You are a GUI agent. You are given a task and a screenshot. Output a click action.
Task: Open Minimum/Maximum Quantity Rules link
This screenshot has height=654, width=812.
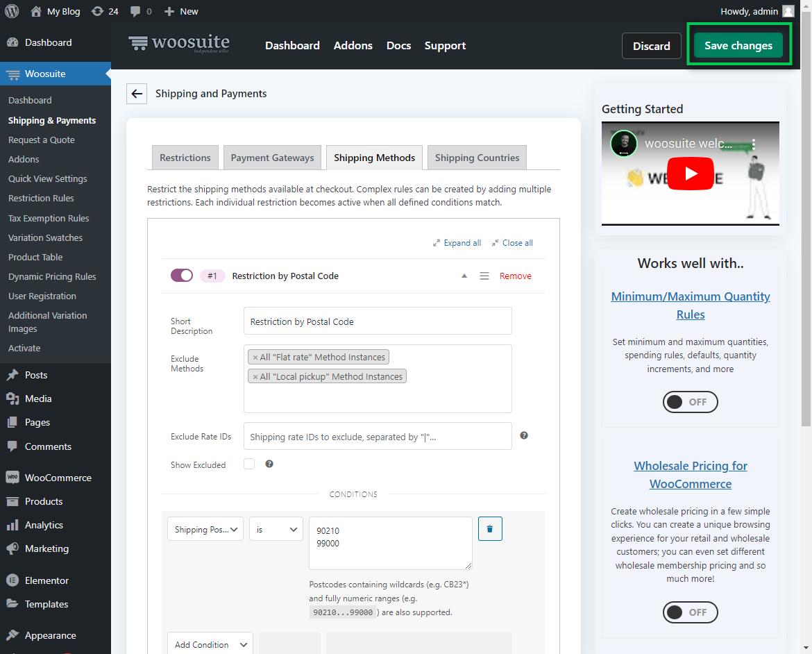pos(691,305)
